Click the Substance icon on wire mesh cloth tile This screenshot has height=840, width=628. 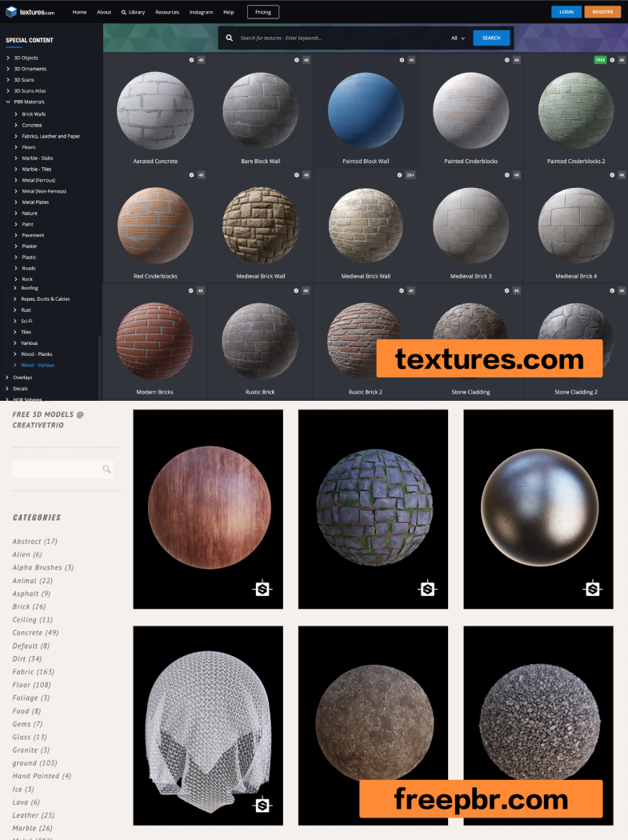coord(262,805)
